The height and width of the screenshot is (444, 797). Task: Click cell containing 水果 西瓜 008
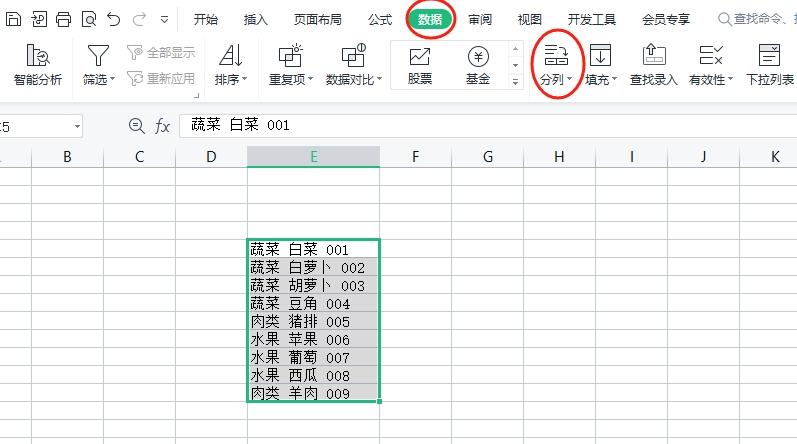point(314,375)
